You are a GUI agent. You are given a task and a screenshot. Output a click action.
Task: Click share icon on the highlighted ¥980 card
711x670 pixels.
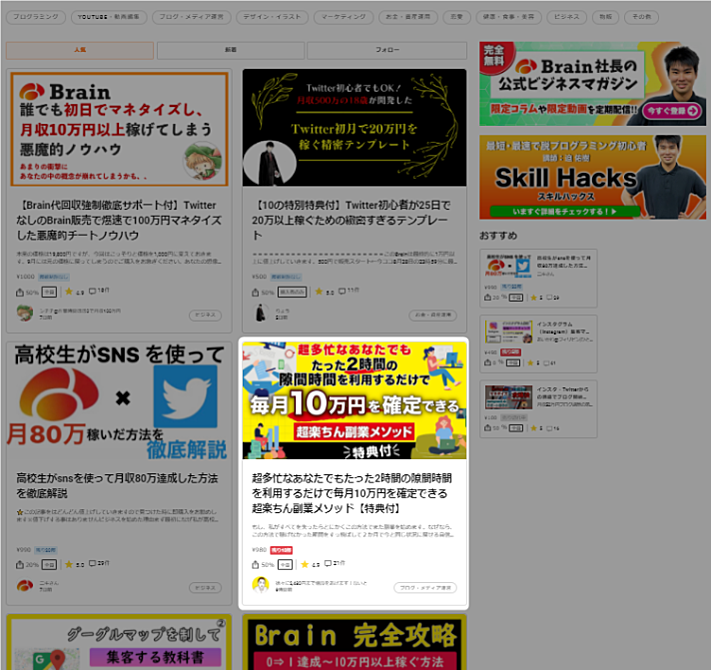[x=255, y=565]
